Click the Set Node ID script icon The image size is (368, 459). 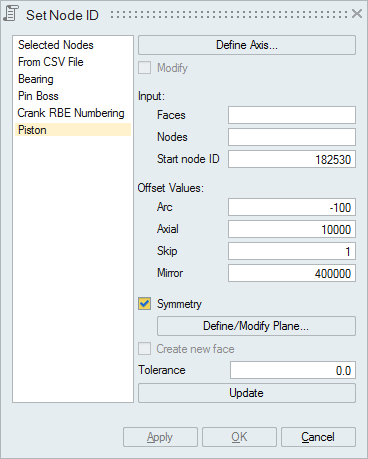tap(11, 14)
